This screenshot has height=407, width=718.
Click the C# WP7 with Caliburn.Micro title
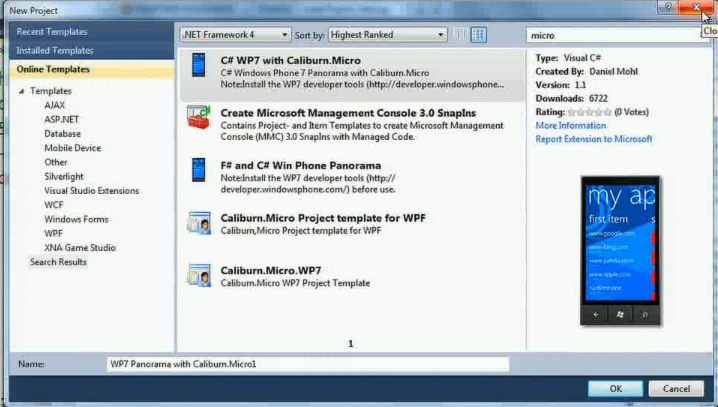[x=290, y=60]
